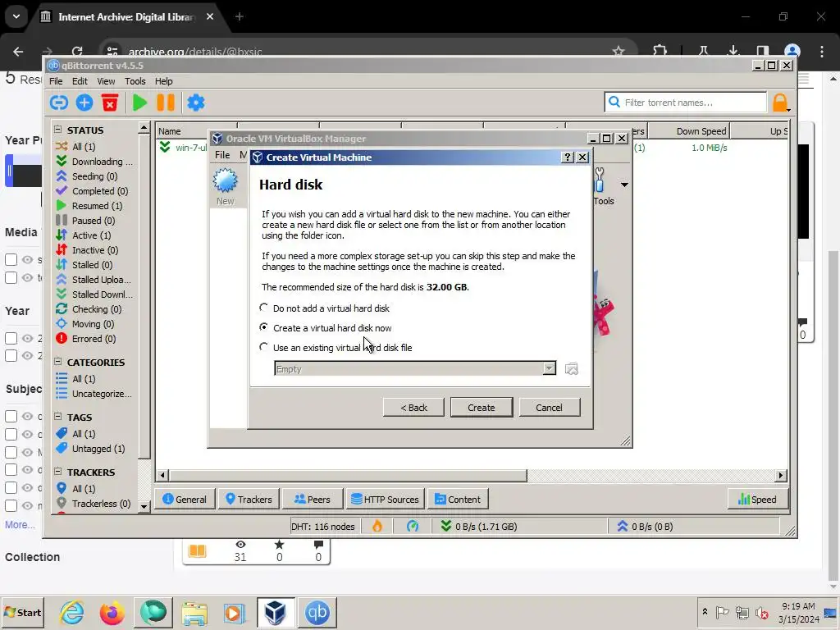Click the Chrome back arrow

18,52
